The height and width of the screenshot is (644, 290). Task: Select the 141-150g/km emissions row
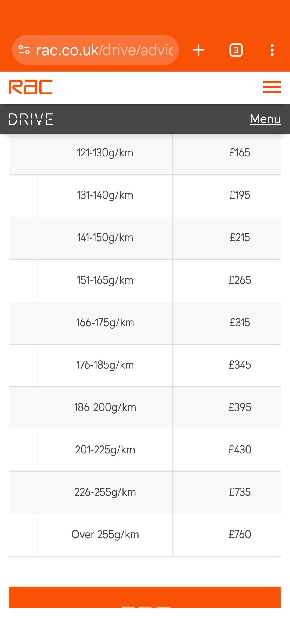coord(105,238)
